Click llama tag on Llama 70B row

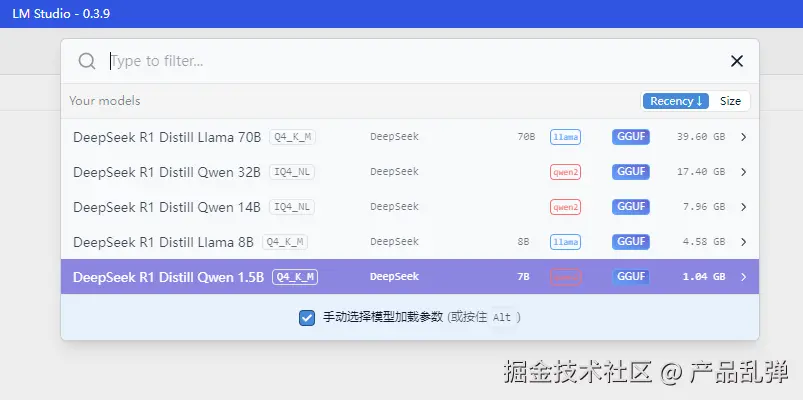(565, 137)
